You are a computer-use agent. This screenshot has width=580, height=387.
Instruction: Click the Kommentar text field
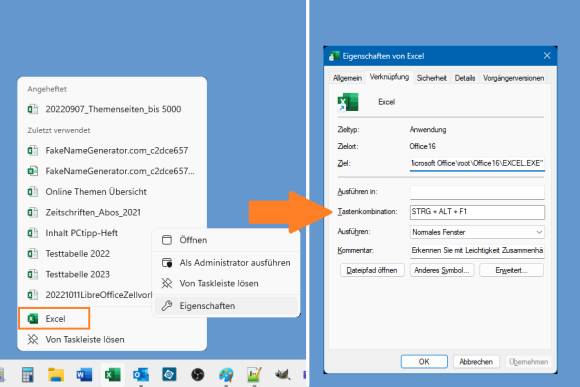click(477, 250)
